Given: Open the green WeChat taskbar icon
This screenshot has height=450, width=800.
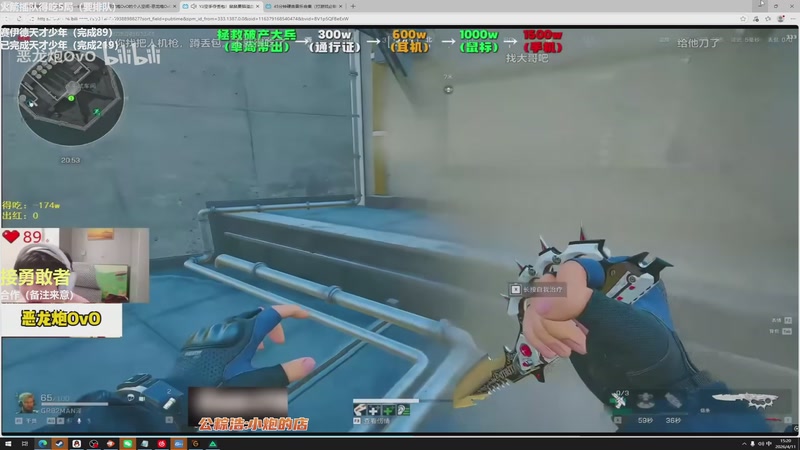Looking at the screenshot, I should [x=128, y=444].
